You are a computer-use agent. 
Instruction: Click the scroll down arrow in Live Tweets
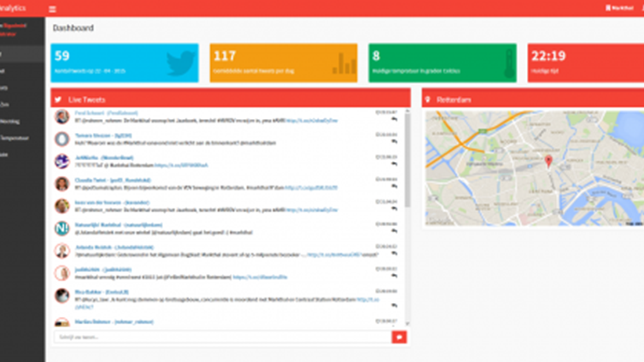point(407,324)
